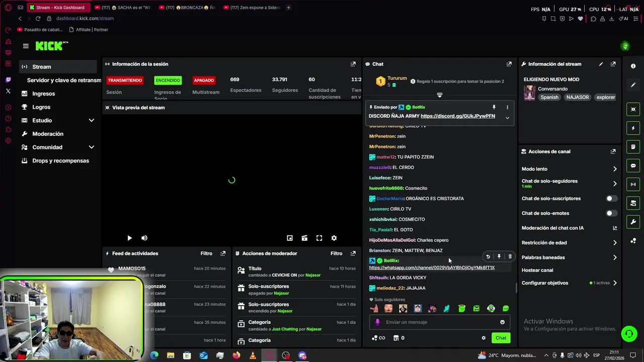Pop out the Información del stream panel

coord(613,64)
